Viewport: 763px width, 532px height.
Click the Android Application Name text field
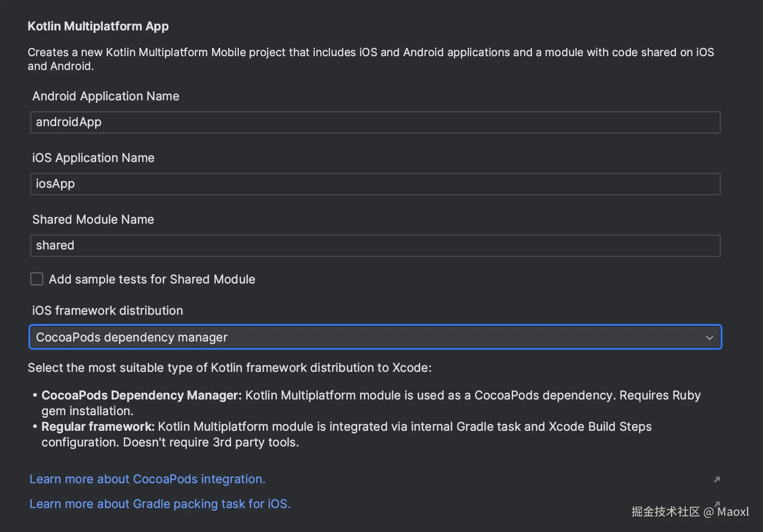(375, 122)
